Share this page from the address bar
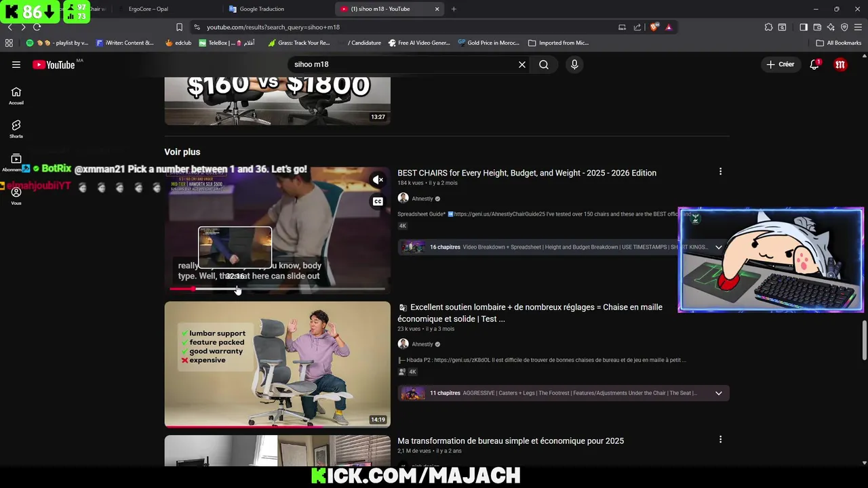This screenshot has width=868, height=488. pyautogui.click(x=637, y=27)
